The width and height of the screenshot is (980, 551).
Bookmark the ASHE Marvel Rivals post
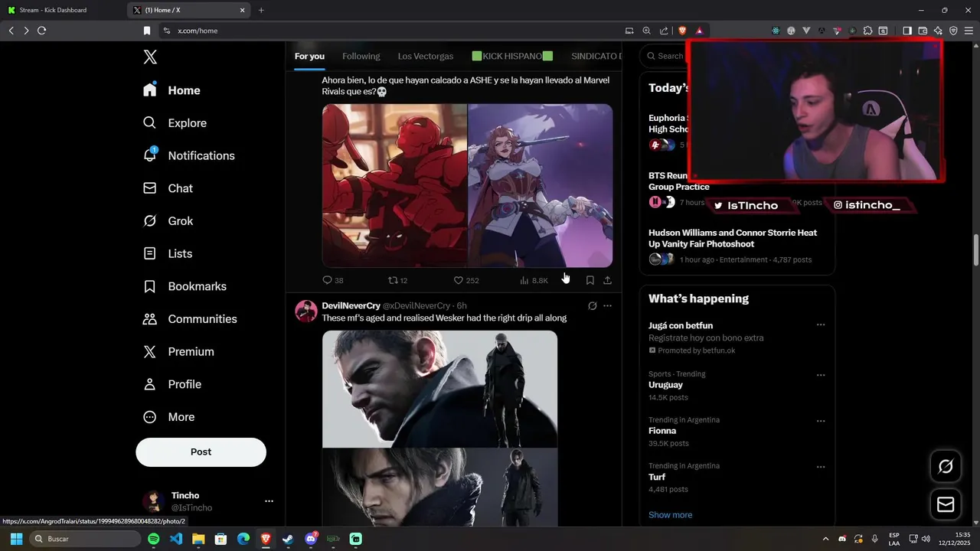click(590, 280)
